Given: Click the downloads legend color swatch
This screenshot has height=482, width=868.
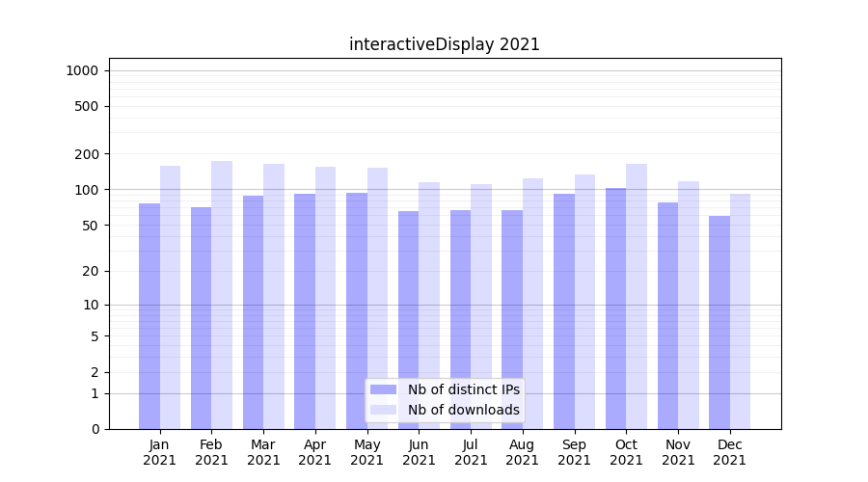Looking at the screenshot, I should [383, 410].
